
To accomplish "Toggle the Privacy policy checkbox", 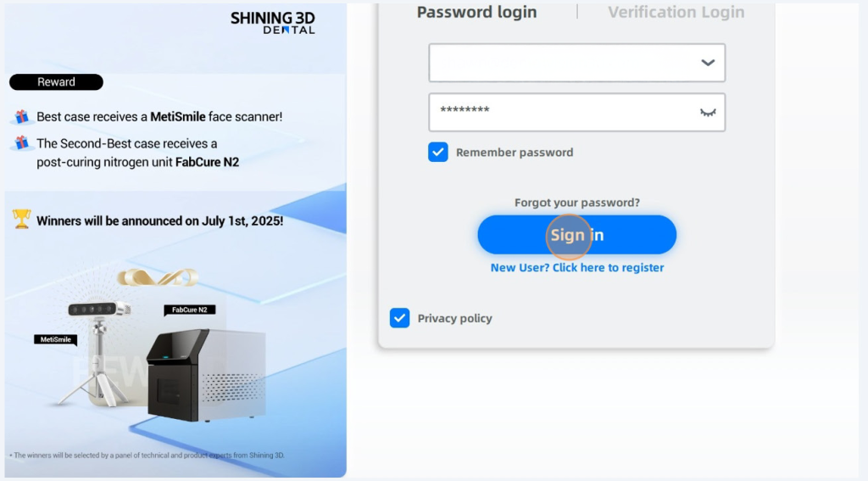I will coord(399,318).
